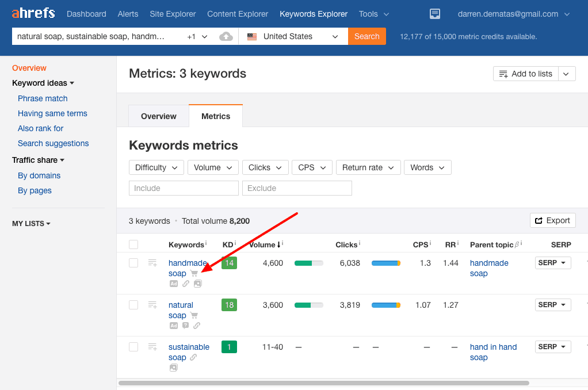Viewport: 588px width, 390px height.
Task: Click the shopping cart icon beside handmade soap
Action: click(194, 274)
